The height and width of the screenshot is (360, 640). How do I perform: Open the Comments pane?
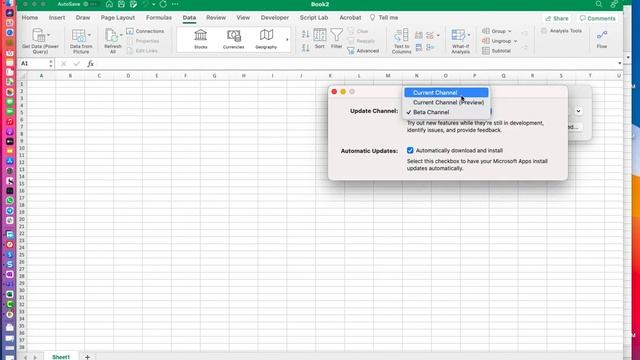pyautogui.click(x=597, y=18)
